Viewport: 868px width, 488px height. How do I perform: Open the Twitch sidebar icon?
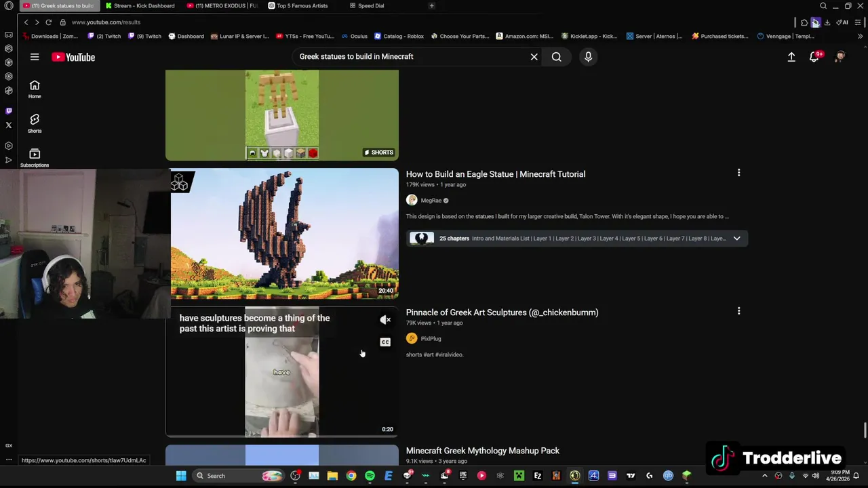(9, 110)
